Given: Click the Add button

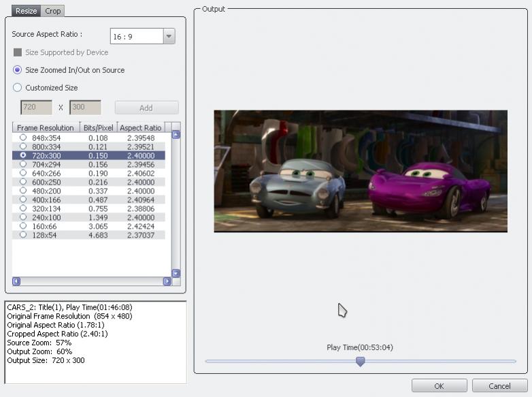Looking at the screenshot, I should [x=146, y=108].
